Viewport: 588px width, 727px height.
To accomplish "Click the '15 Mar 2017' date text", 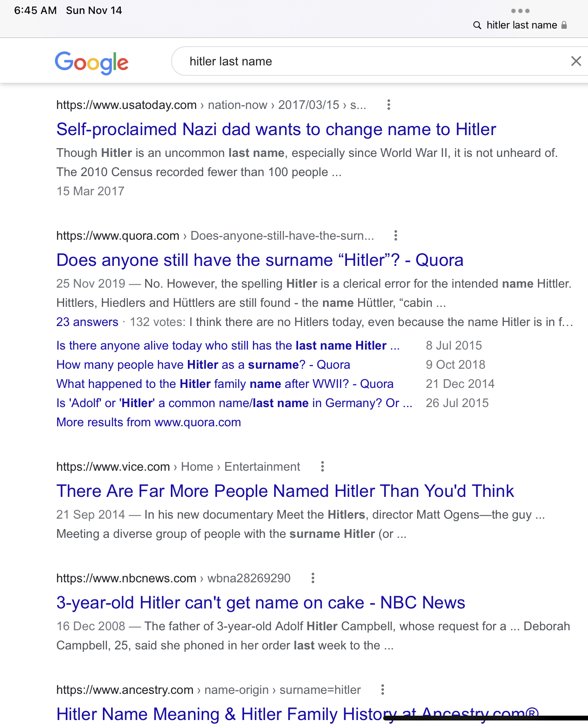I will point(91,191).
